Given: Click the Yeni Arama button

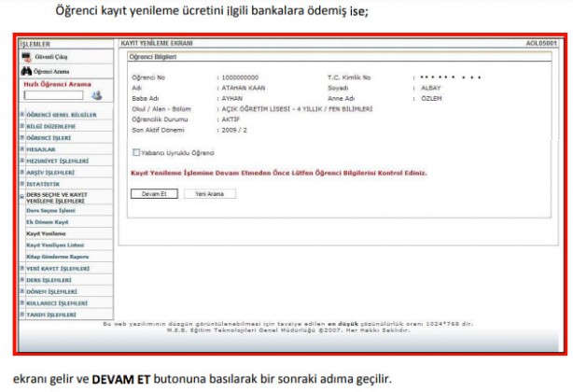Looking at the screenshot, I should 210,194.
